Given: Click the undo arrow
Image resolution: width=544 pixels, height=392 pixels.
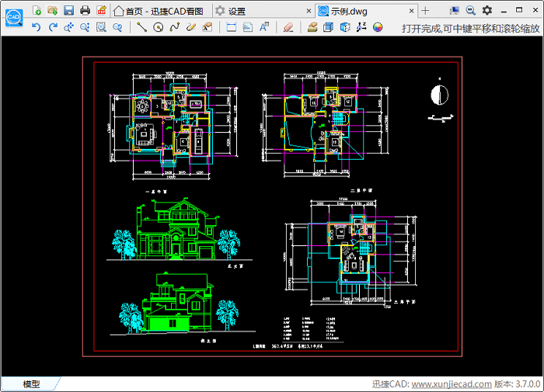Looking at the screenshot, I should [x=36, y=27].
